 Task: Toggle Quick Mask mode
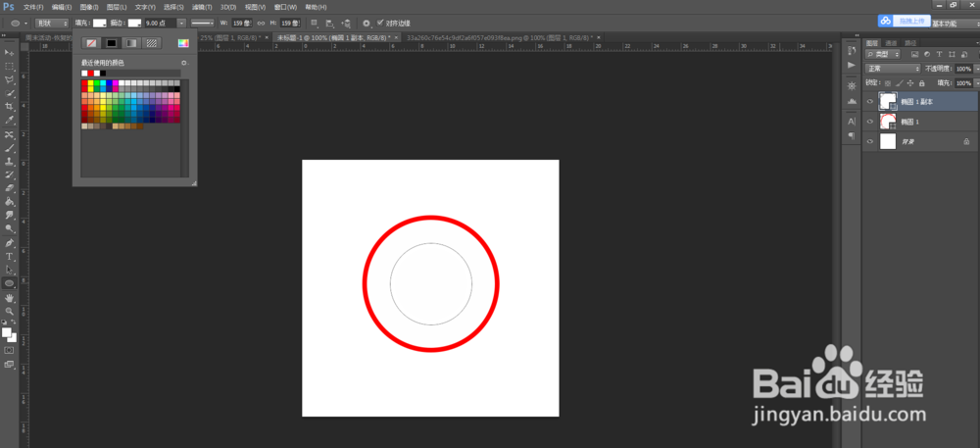(x=10, y=351)
